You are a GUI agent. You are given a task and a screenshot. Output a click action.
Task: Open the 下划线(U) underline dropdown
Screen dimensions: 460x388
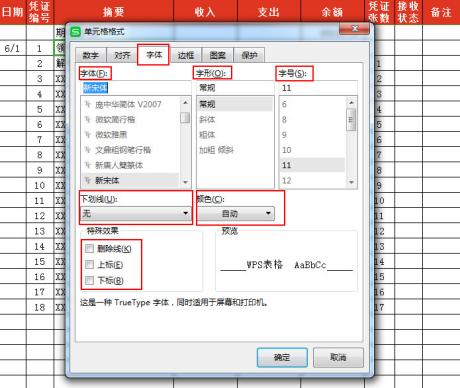click(x=136, y=213)
